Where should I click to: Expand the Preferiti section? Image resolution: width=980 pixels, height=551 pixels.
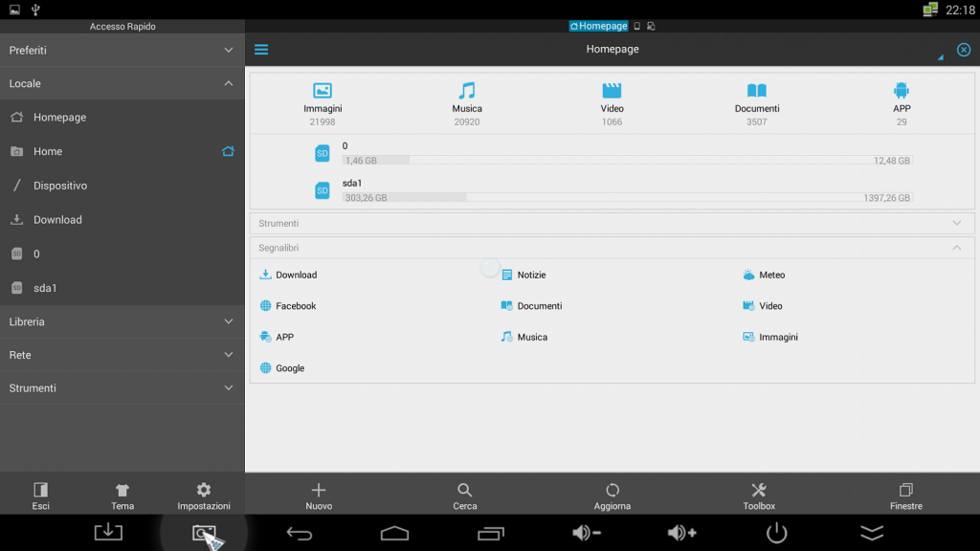pos(228,50)
